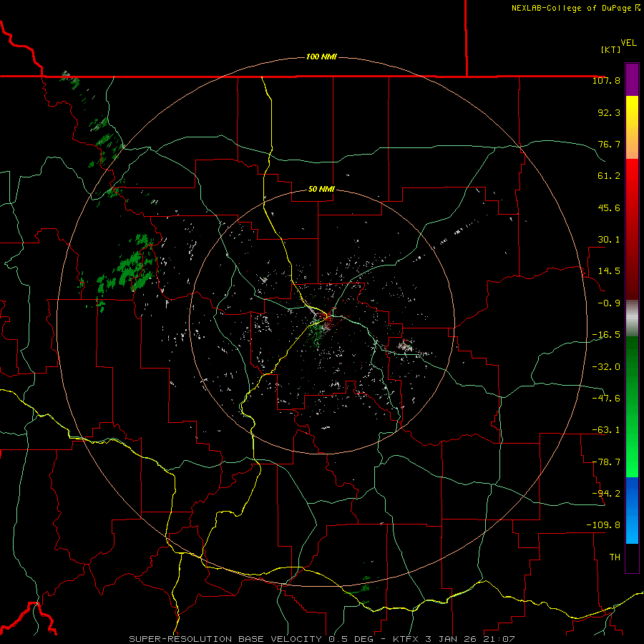Viewport: 644px width, 644px height.
Task: Select the -32.0 legend value
Action: [x=606, y=367]
